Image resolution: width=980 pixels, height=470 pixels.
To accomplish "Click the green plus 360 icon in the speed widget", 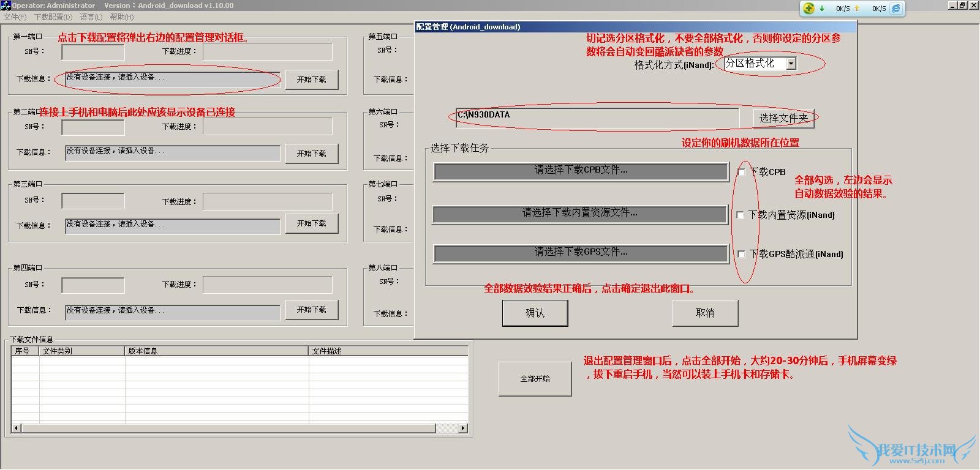I will 809,8.
